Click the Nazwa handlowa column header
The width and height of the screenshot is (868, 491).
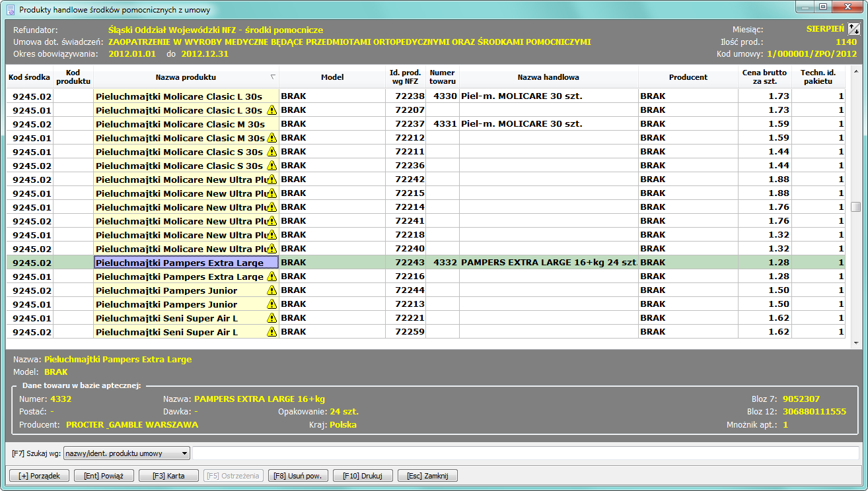click(549, 77)
